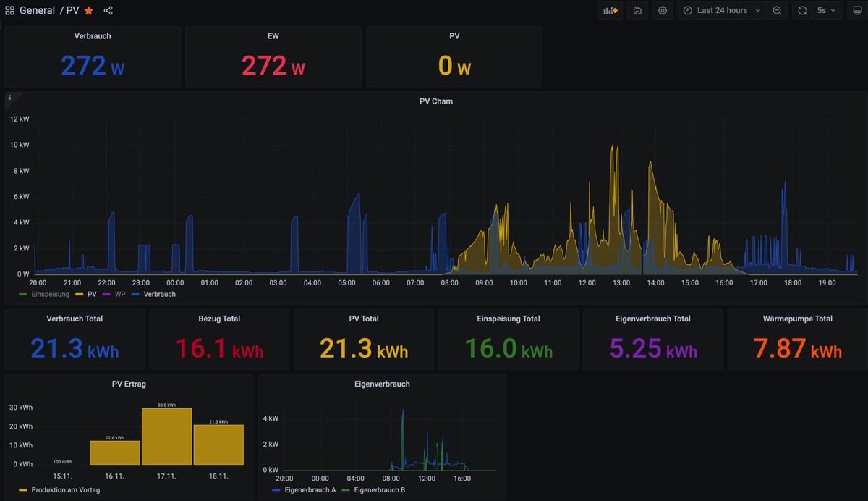Click the 12.6 kWh bar label
Screen dimensions: 868x501
click(x=115, y=438)
